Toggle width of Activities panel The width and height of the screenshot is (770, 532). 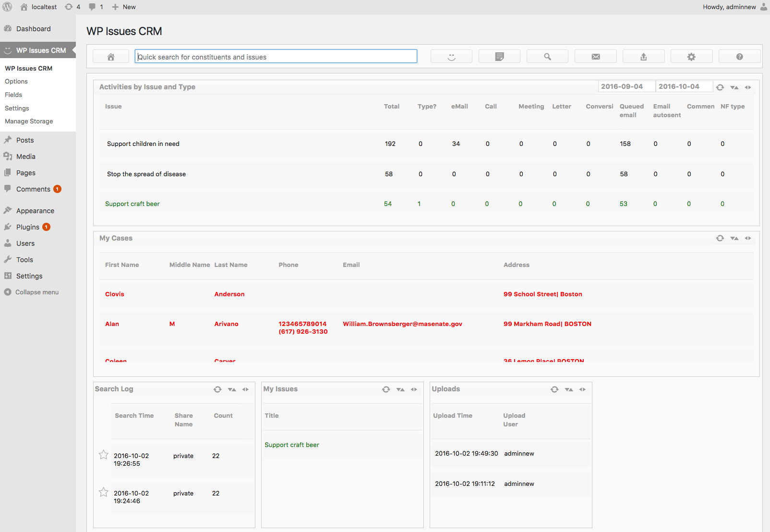(748, 87)
